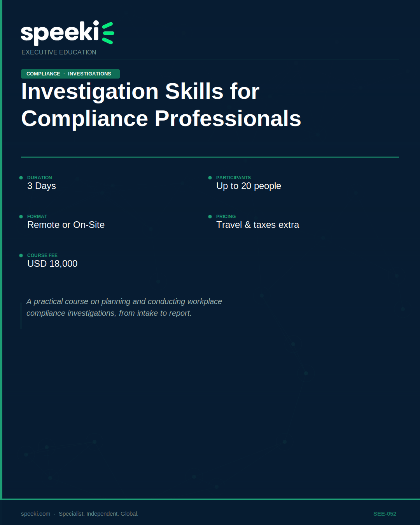
Task: Open the SEE-052 reference tab
Action: 385,513
